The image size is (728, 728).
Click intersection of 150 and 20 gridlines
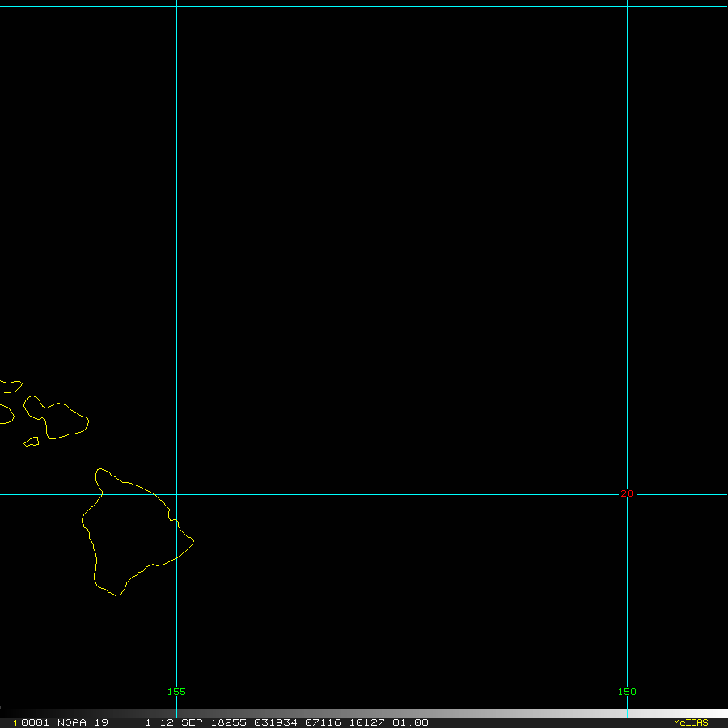[627, 494]
